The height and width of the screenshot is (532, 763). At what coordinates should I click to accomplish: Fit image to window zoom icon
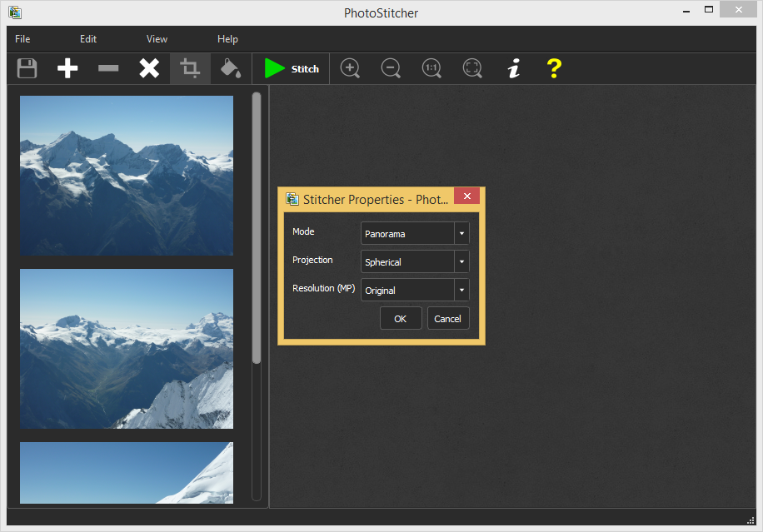click(x=472, y=68)
